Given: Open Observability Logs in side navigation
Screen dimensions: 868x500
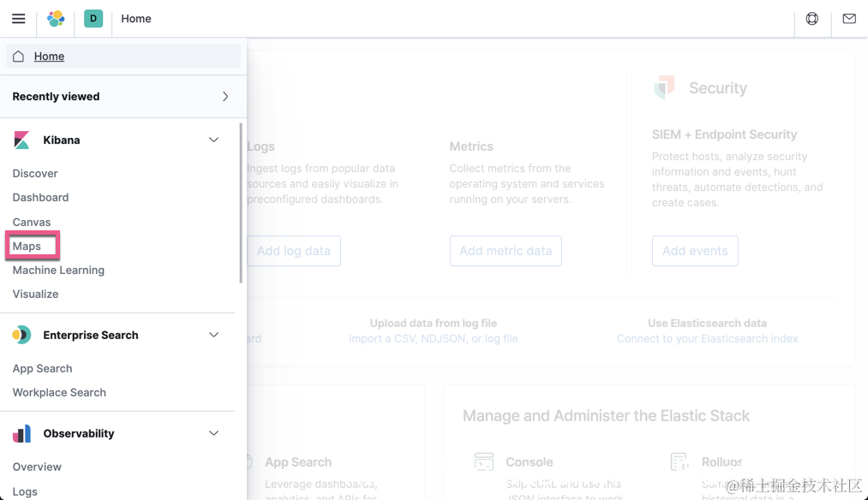Looking at the screenshot, I should coord(25,491).
